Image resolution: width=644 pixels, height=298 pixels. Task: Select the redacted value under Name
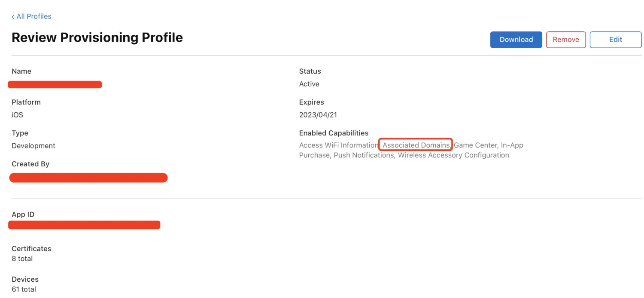coord(55,84)
